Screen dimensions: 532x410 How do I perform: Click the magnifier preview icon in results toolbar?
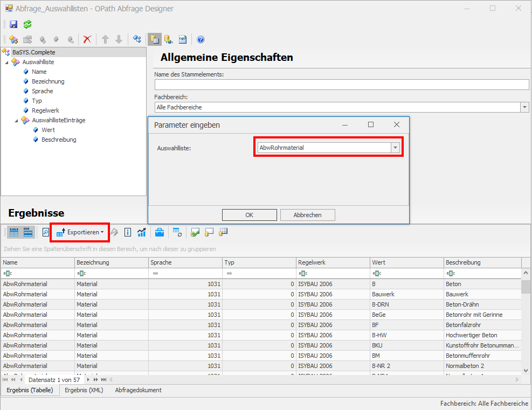46,232
